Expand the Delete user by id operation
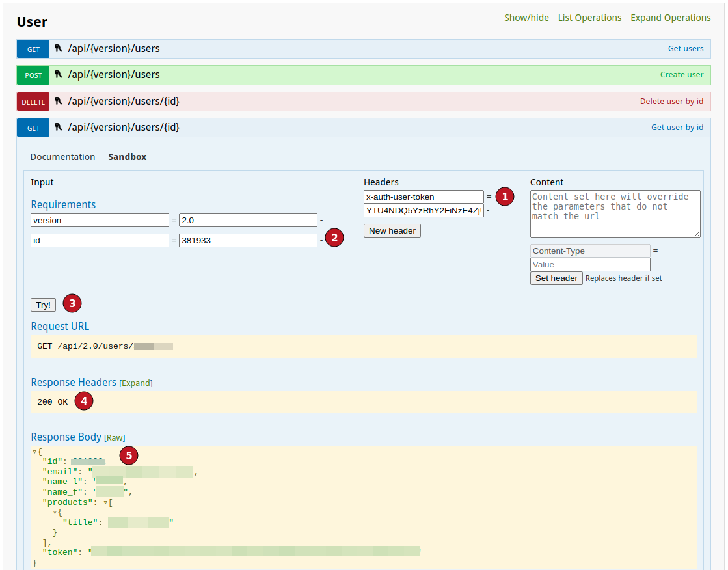Screen dimensions: 728x570 671,101
